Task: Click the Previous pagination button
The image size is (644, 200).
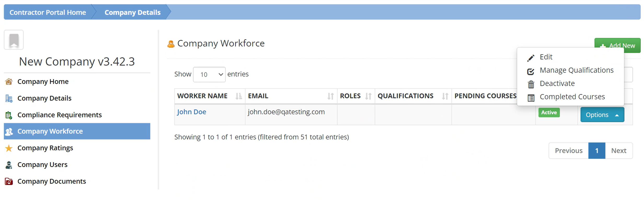Action: [x=569, y=151]
